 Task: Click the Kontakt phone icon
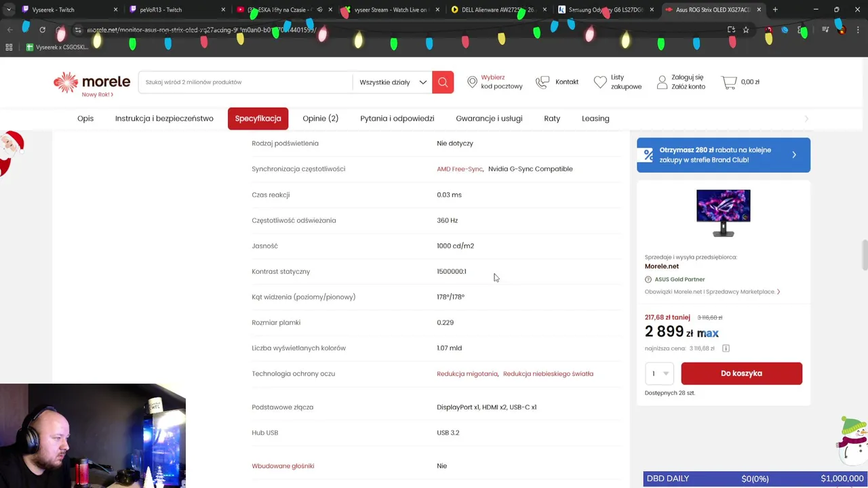542,82
